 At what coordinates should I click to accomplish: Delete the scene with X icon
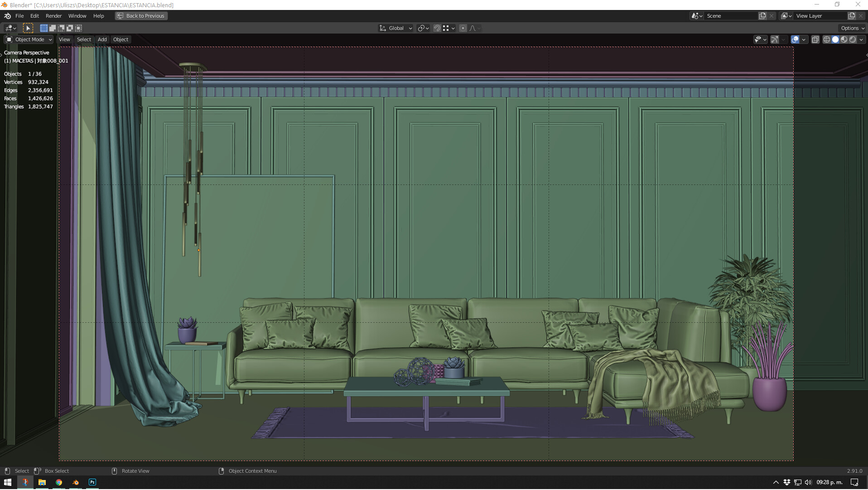pyautogui.click(x=772, y=16)
